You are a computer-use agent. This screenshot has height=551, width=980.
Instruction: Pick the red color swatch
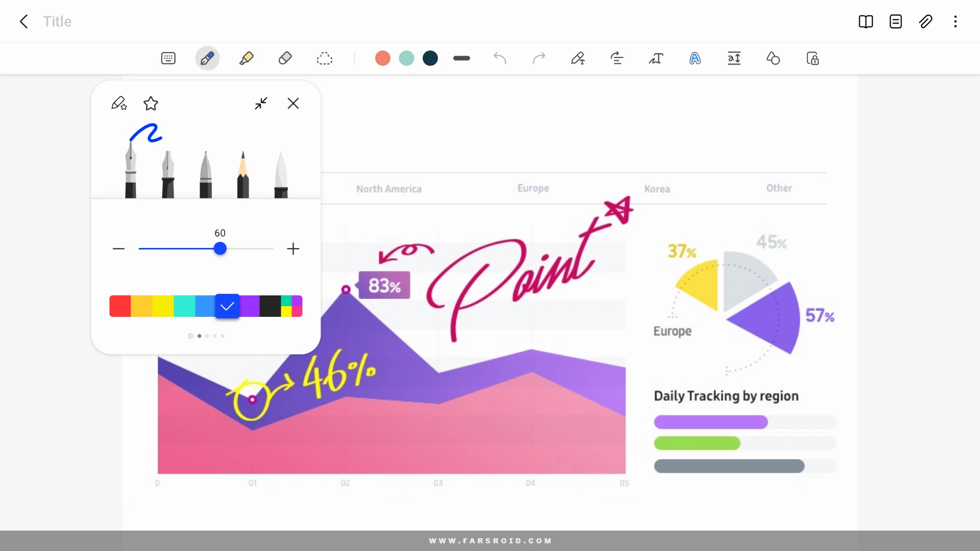pos(120,306)
